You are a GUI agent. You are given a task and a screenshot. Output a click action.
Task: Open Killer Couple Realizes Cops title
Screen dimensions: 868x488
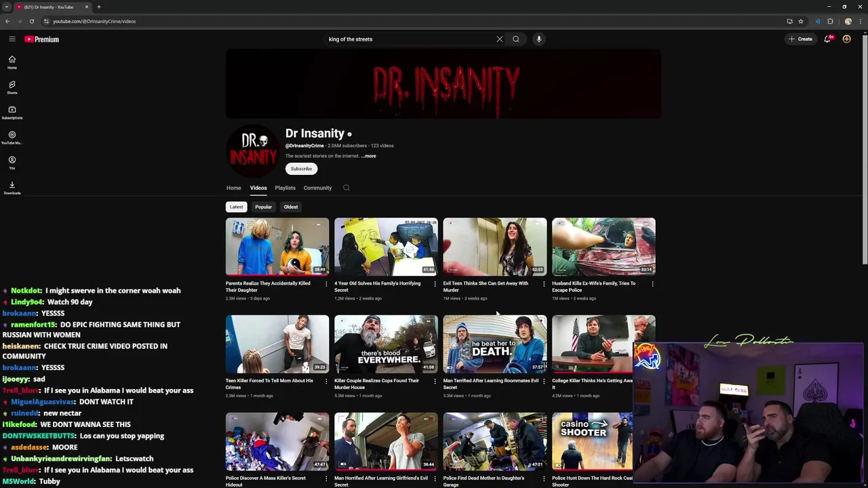(x=376, y=384)
